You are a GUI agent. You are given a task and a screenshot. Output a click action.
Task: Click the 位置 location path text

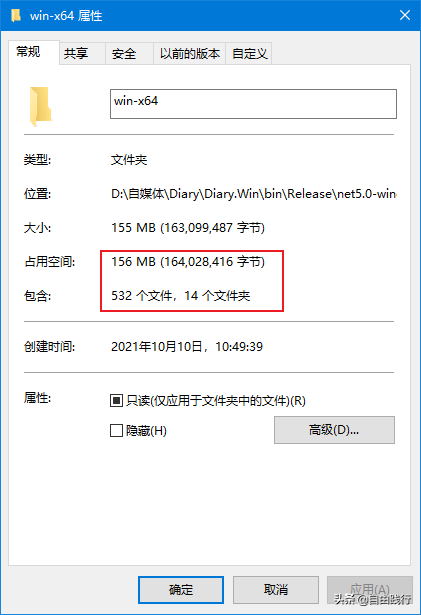pyautogui.click(x=253, y=194)
